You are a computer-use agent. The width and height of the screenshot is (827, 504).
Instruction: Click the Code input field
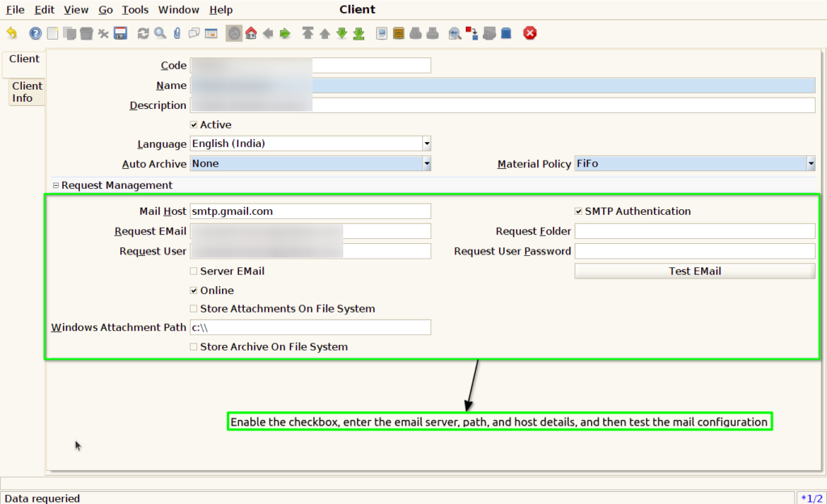tap(310, 65)
